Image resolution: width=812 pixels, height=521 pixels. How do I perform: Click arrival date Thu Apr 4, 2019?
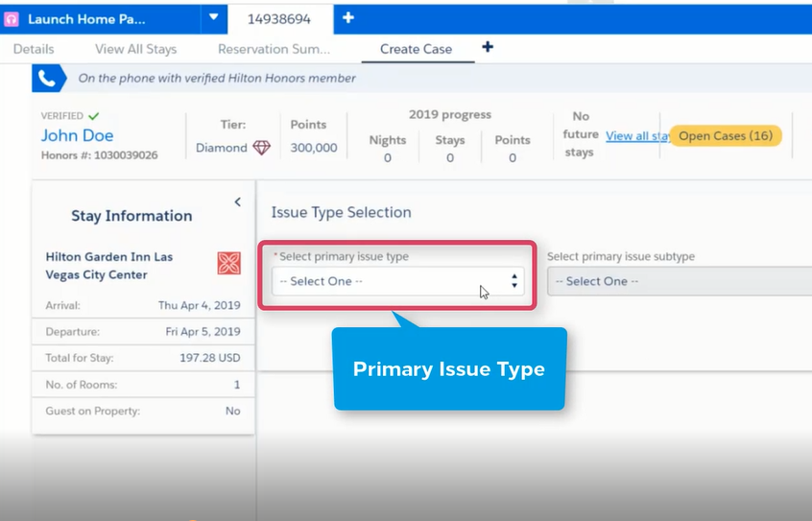click(200, 305)
